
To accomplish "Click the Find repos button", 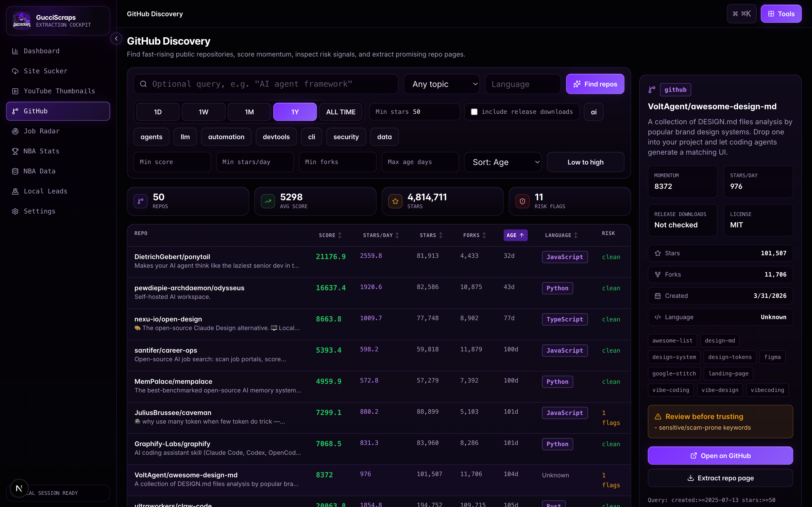I will [595, 84].
